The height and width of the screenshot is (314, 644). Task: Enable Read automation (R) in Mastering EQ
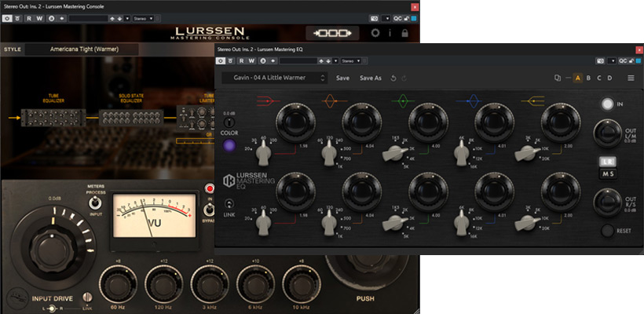coord(241,60)
